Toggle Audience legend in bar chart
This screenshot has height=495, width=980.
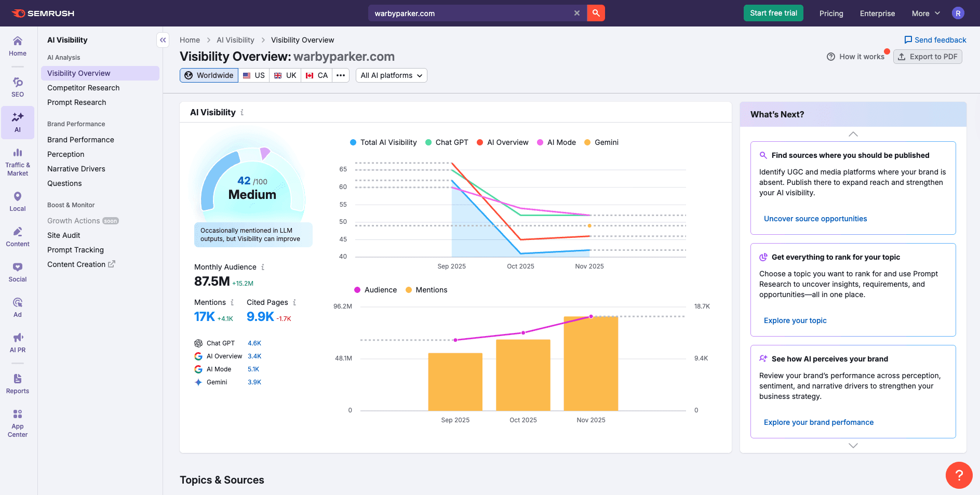375,290
